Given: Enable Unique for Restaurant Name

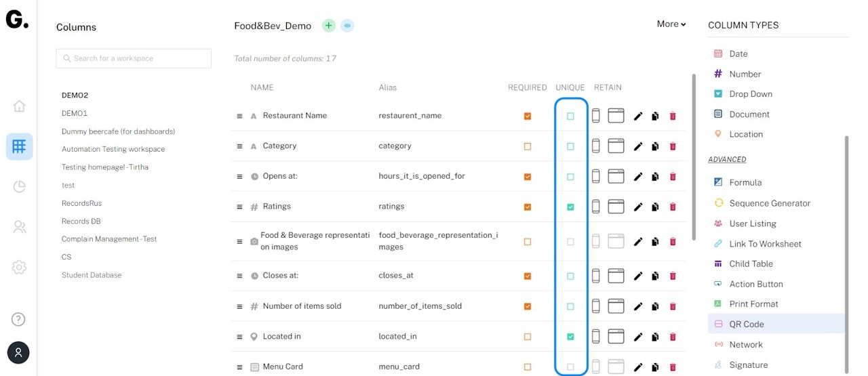Looking at the screenshot, I should coord(570,116).
